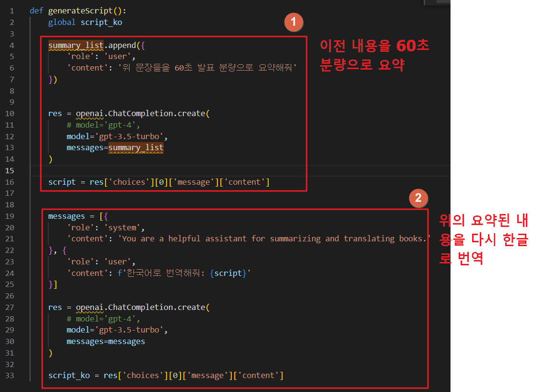Viewport: 546px width, 392px height.
Task: Click the gpt-4 comment on line 28
Action: [103, 319]
